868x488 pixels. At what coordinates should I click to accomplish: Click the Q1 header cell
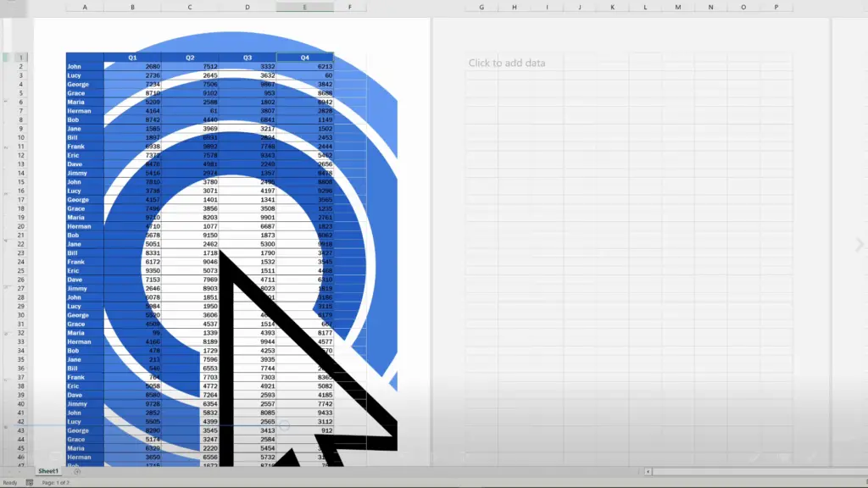click(x=132, y=58)
